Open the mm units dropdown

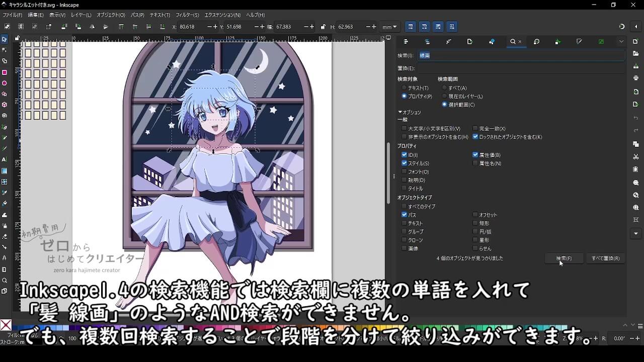pyautogui.click(x=389, y=27)
